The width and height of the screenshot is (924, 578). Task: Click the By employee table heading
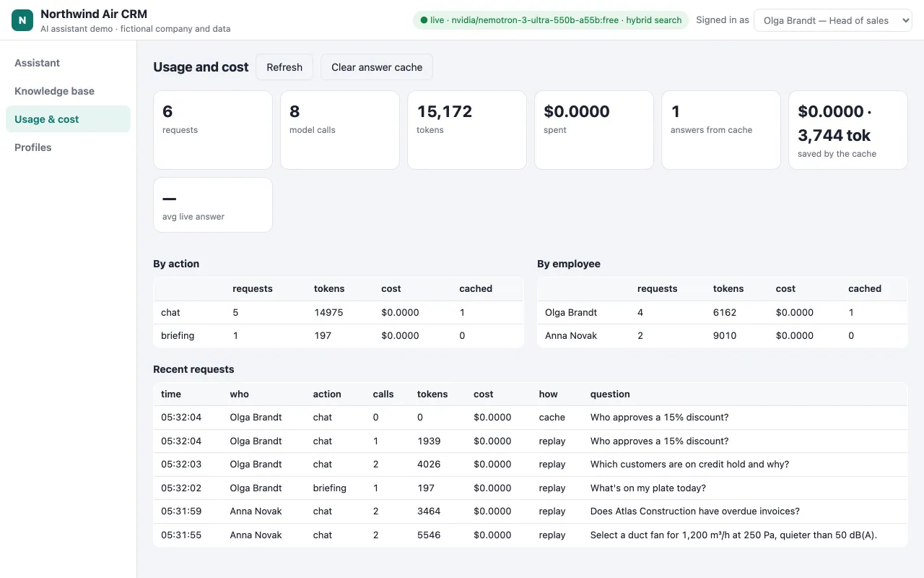pyautogui.click(x=569, y=264)
